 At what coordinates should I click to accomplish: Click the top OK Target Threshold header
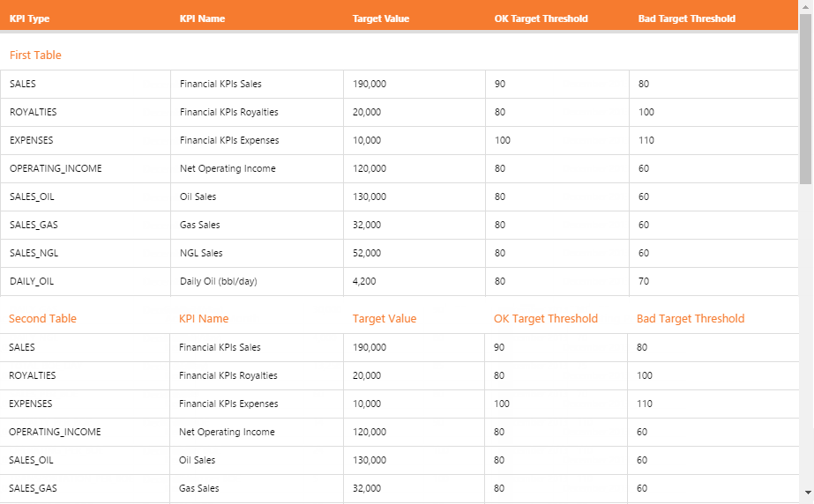pyautogui.click(x=541, y=19)
